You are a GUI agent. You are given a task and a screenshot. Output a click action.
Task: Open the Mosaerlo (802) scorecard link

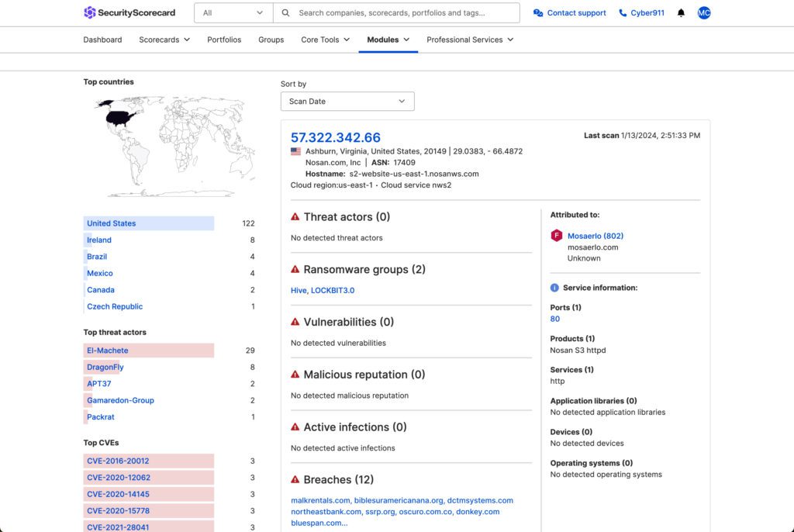coord(595,236)
